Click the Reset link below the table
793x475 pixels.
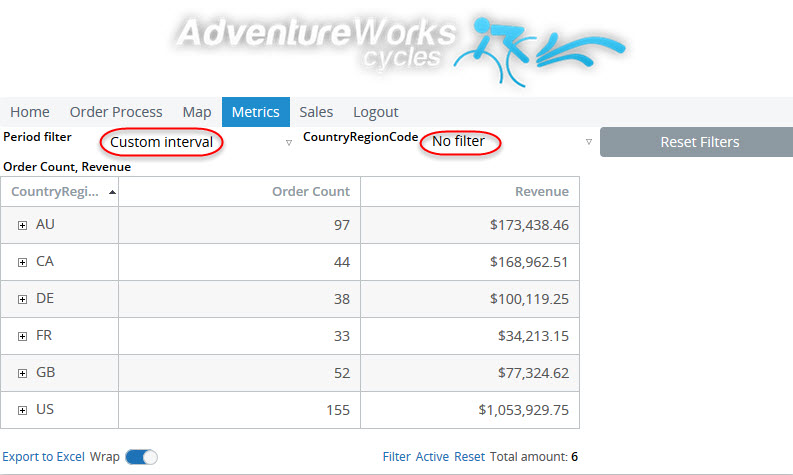click(x=469, y=457)
